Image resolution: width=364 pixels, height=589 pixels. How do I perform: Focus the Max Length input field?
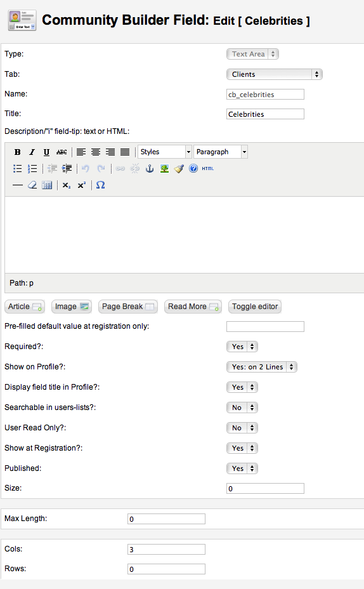pyautogui.click(x=166, y=519)
